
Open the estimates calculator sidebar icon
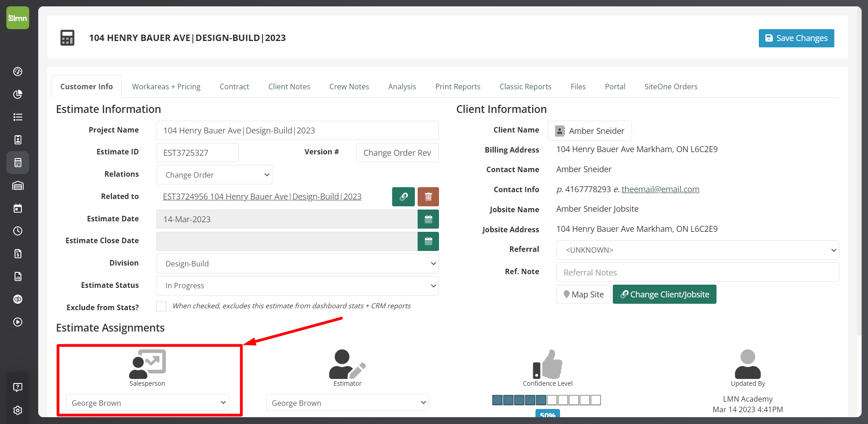coord(18,163)
